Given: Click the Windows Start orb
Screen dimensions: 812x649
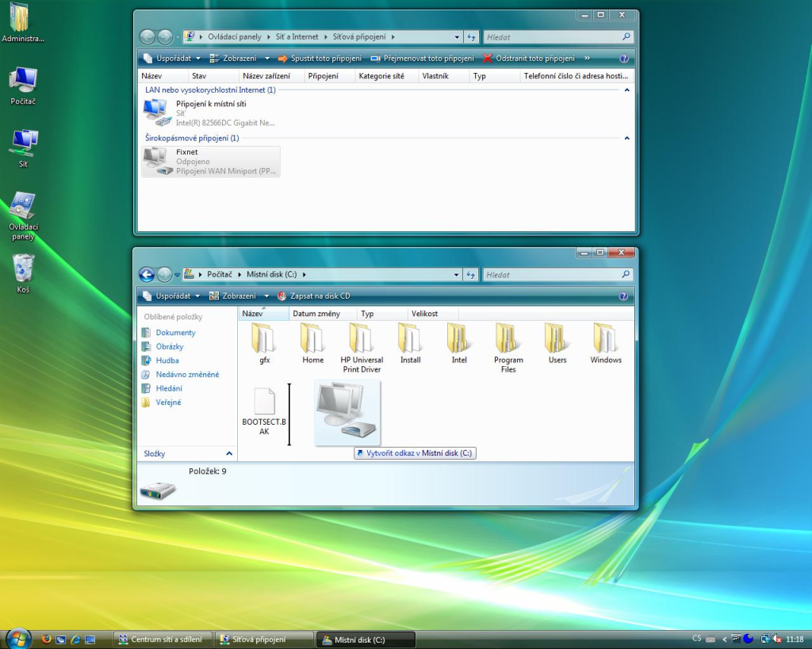Looking at the screenshot, I should (19, 639).
